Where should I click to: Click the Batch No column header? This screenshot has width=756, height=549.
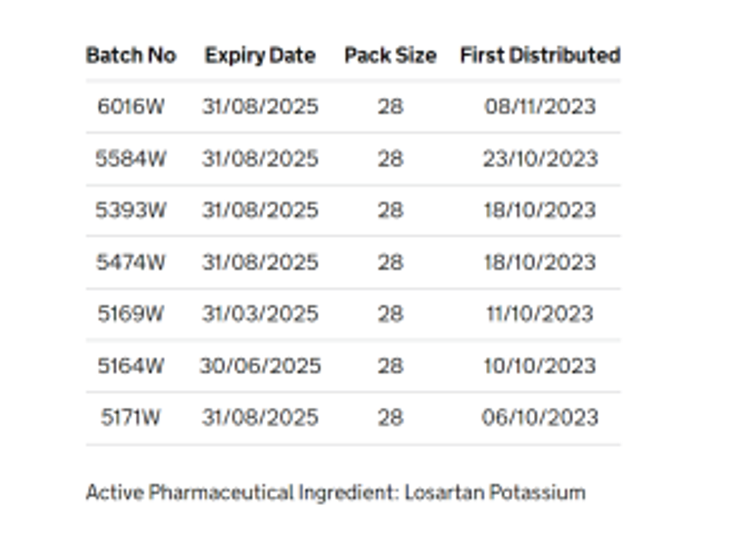(130, 56)
